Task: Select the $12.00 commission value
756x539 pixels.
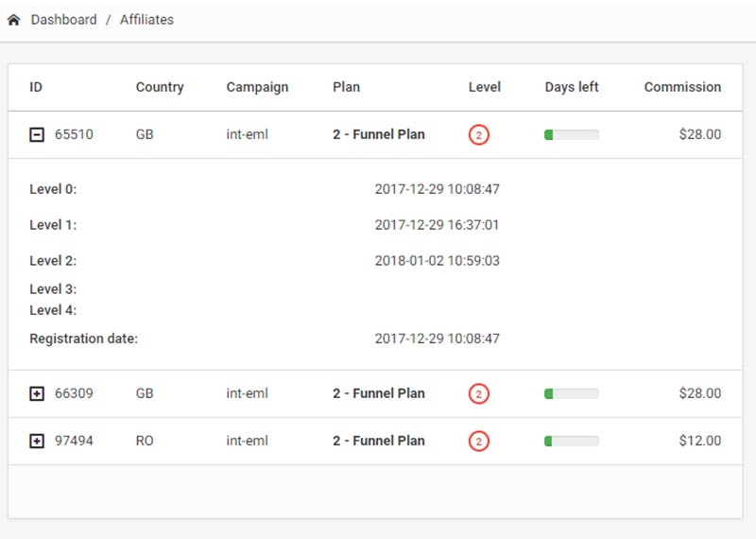Action: click(x=699, y=442)
